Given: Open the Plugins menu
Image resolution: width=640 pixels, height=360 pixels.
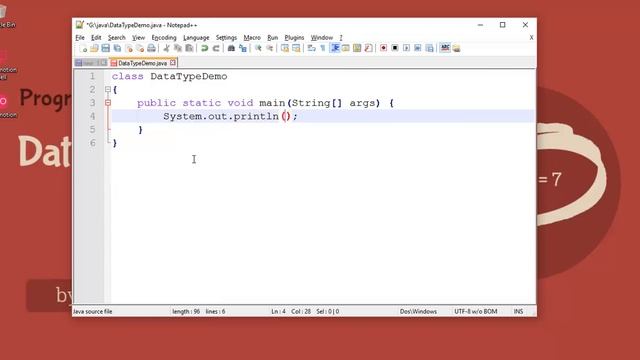Looking at the screenshot, I should [x=294, y=38].
